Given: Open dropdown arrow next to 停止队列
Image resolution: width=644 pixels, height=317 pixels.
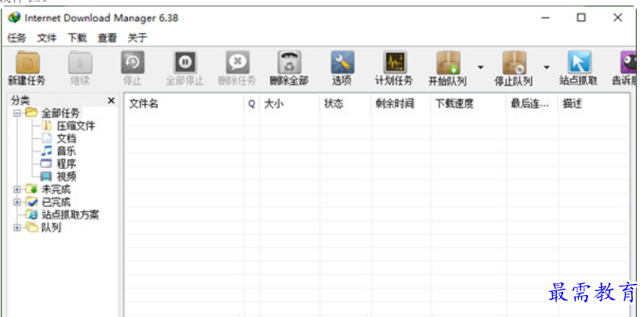Looking at the screenshot, I should [x=547, y=67].
